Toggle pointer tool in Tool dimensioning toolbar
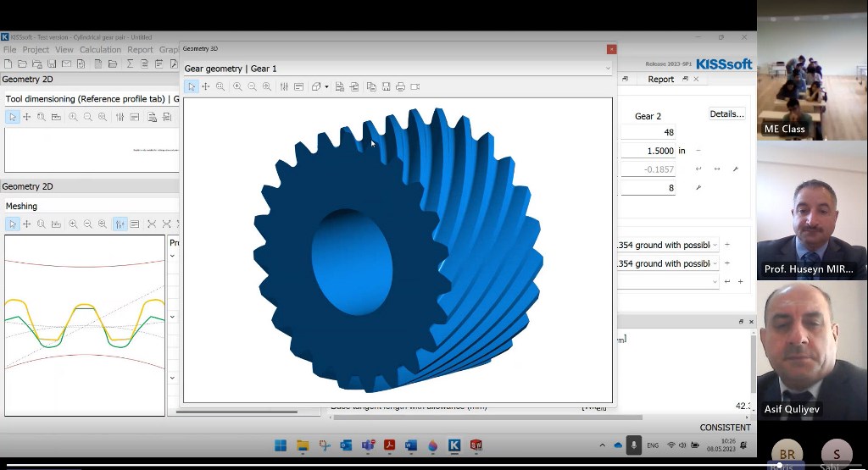This screenshot has width=868, height=470. [12, 117]
